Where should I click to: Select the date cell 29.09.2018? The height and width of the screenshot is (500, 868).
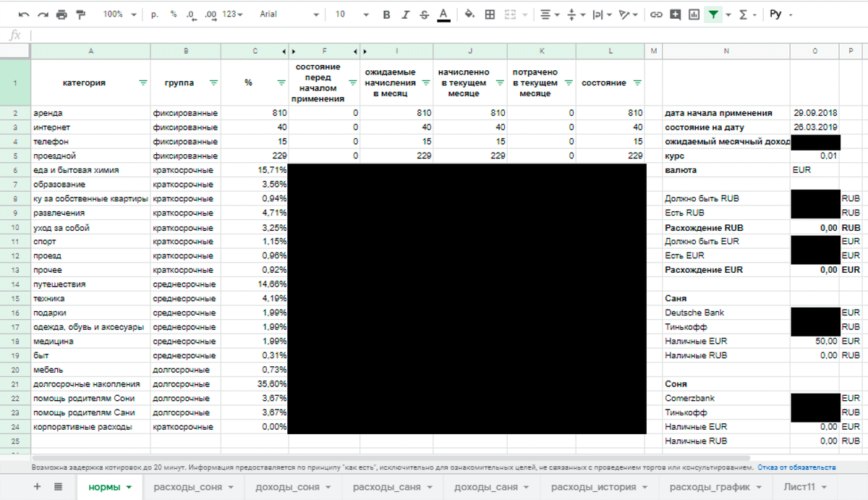[x=814, y=113]
